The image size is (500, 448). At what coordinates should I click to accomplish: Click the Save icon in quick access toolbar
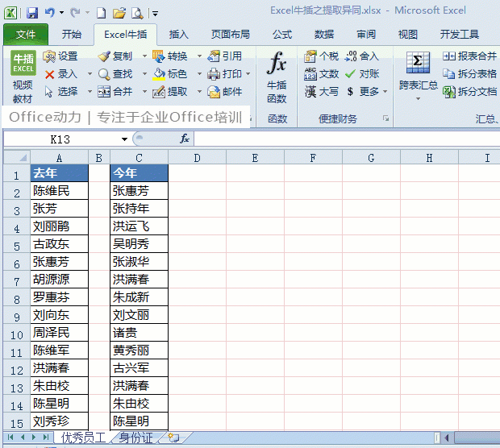pos(32,13)
